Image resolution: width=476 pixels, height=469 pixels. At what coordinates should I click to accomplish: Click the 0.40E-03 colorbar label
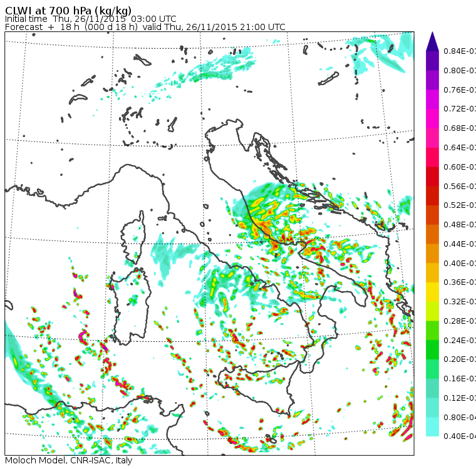[460, 263]
